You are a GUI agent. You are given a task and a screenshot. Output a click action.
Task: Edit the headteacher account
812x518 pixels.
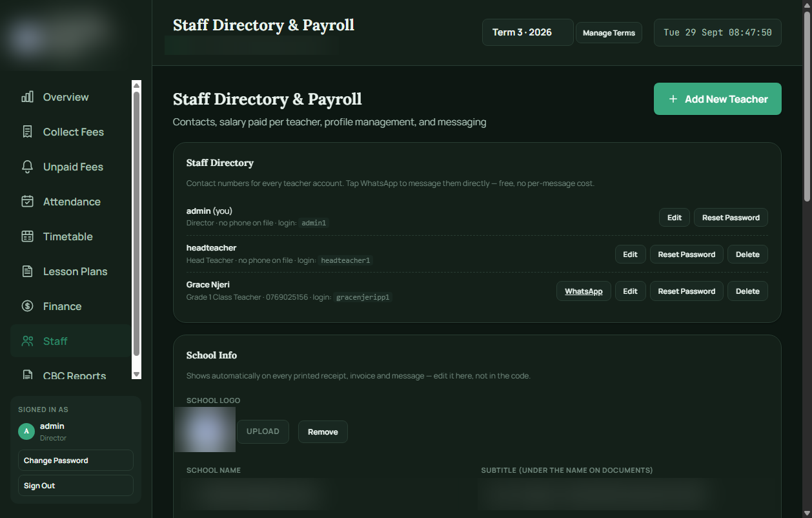coord(630,254)
